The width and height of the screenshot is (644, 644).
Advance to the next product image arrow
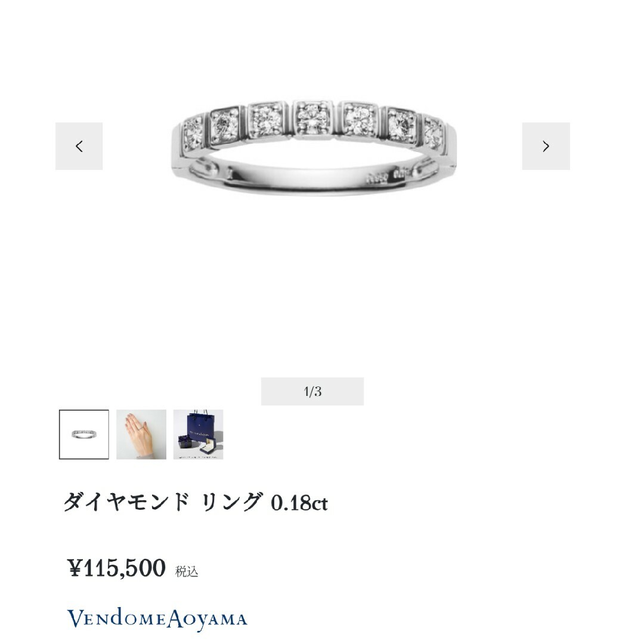click(546, 146)
